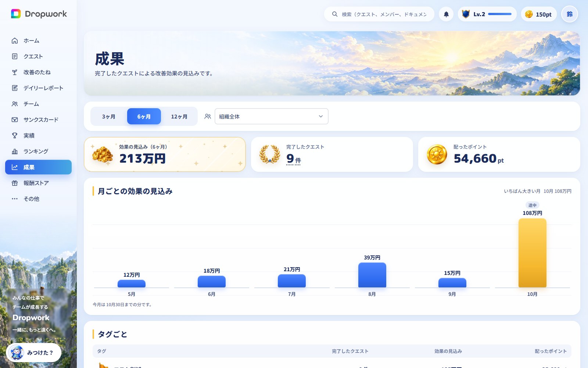Click the 報酬ストア gift icon
Image resolution: width=588 pixels, height=368 pixels.
[x=15, y=183]
